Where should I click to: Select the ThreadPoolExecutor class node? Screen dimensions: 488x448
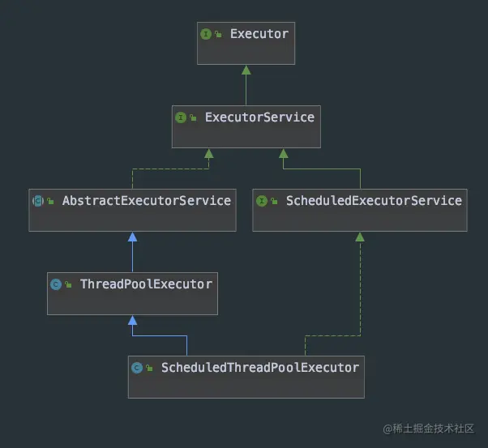click(133, 294)
